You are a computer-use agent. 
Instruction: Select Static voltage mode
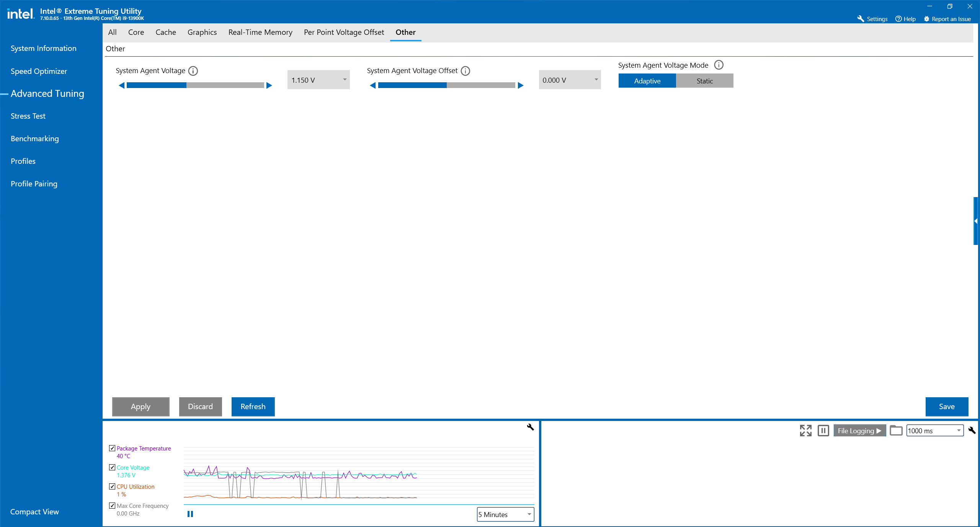tap(705, 81)
